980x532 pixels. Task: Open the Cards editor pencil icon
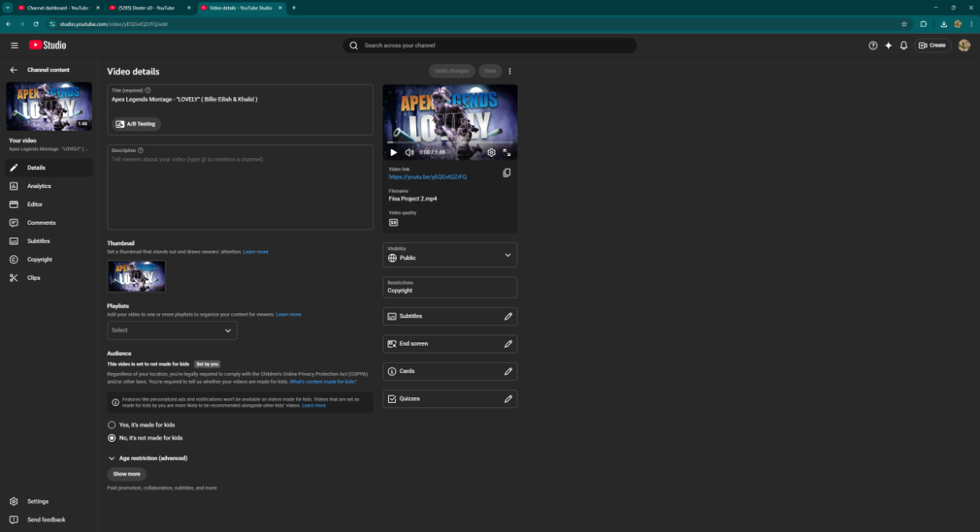coord(508,371)
